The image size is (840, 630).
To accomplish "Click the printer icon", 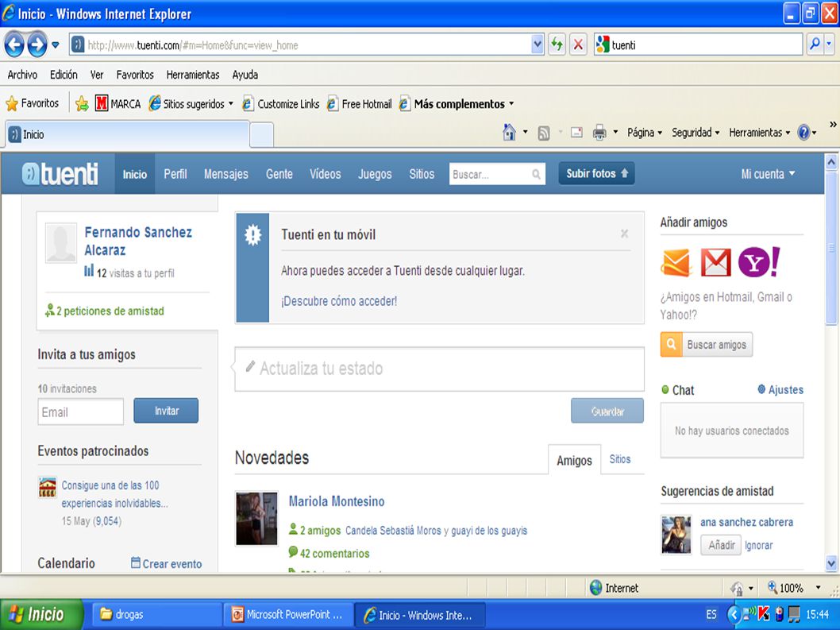I will point(599,133).
